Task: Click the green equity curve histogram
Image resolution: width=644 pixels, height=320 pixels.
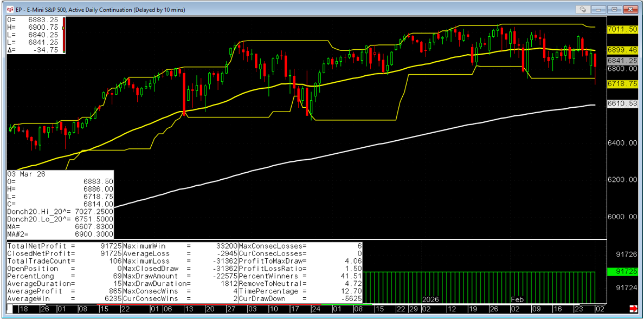Action: pyautogui.click(x=479, y=287)
